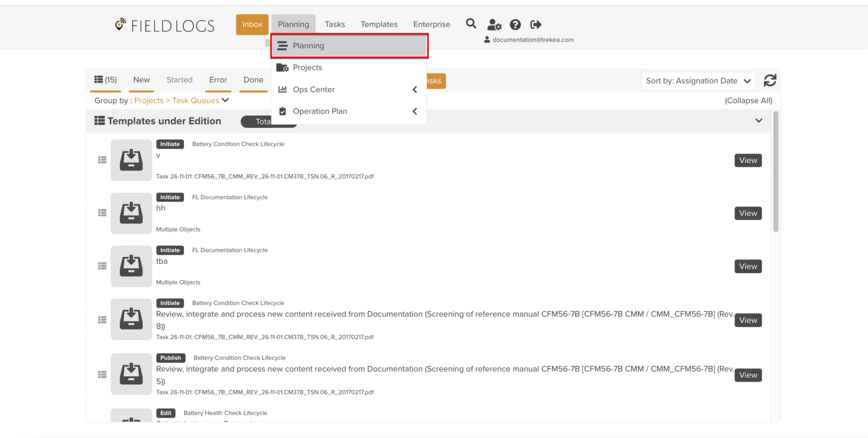Viewport: 868px width, 438px height.
Task: Click the logout arrow icon
Action: [x=536, y=25]
